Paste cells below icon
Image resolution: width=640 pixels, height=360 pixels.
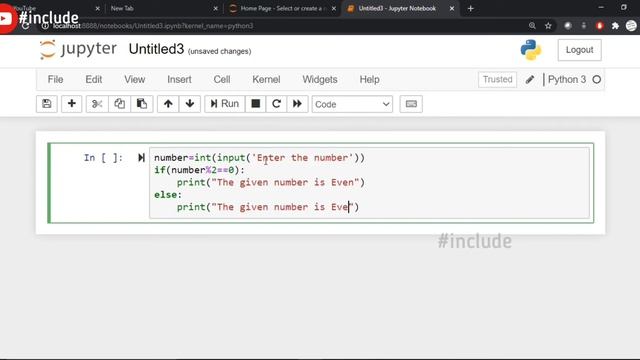coord(142,104)
